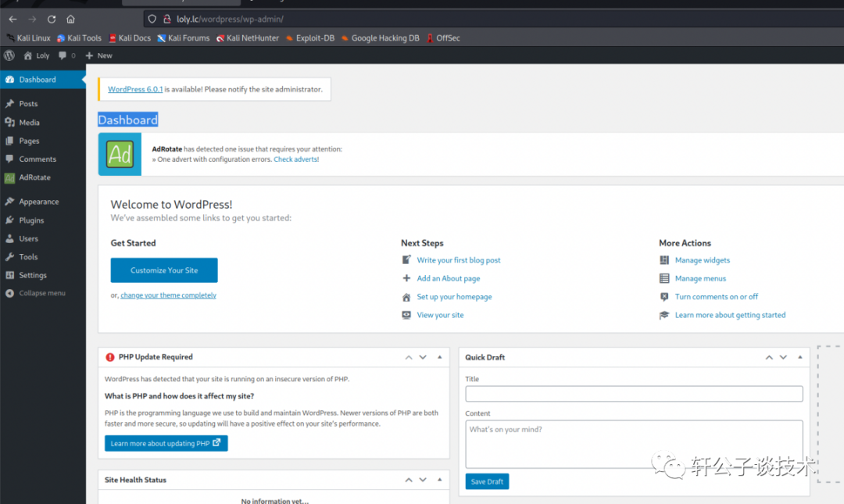Focus the Quick Draft Title field
Viewport: 844px width, 504px height.
pyautogui.click(x=634, y=394)
